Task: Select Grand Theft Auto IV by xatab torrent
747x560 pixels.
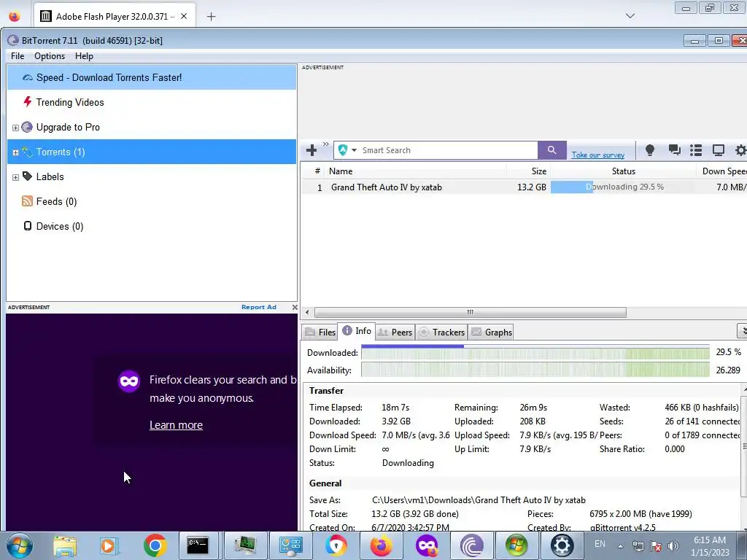Action: click(387, 187)
